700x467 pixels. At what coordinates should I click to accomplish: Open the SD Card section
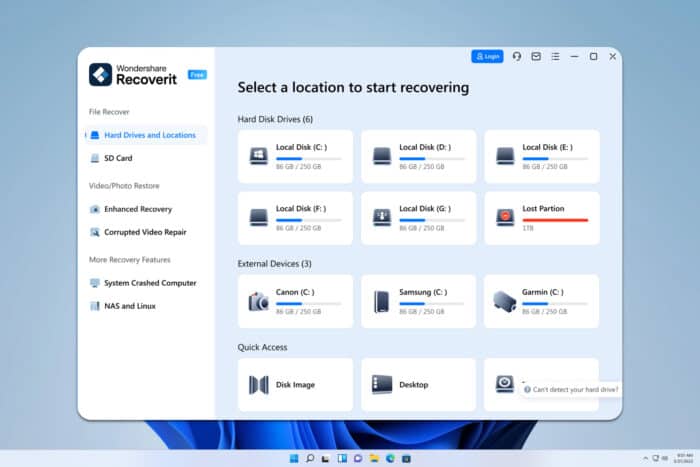click(x=118, y=158)
